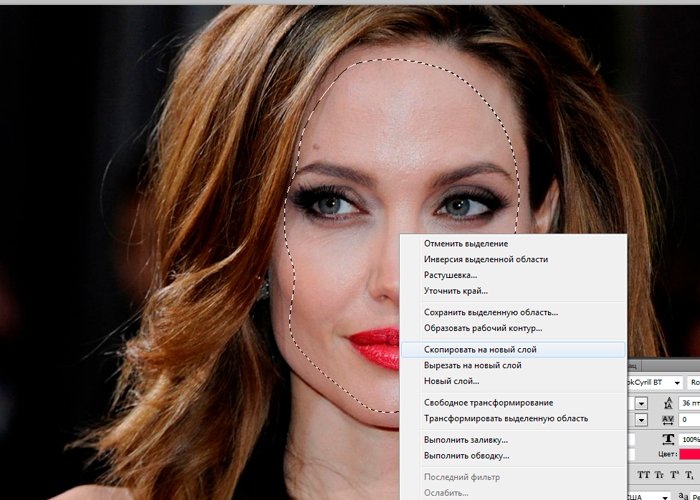Viewport: 700px width, 500px height.
Task: Choose 'Сохранить выделенную область...'
Action: pyautogui.click(x=513, y=312)
